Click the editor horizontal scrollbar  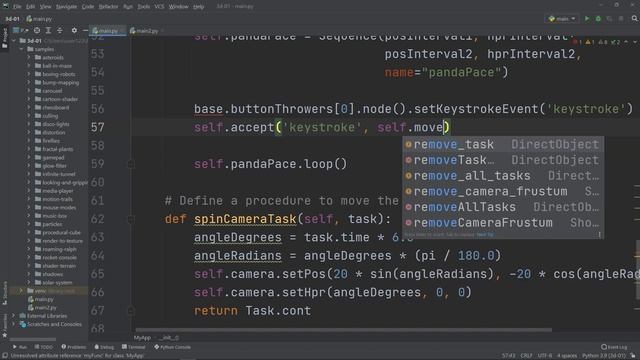click(x=344, y=329)
